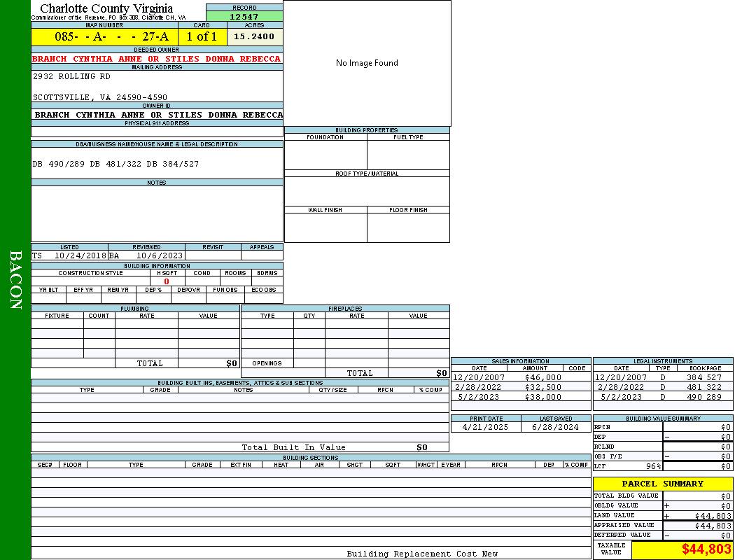
Task: Select the legal description DB 490/289 text
Action: [x=115, y=164]
